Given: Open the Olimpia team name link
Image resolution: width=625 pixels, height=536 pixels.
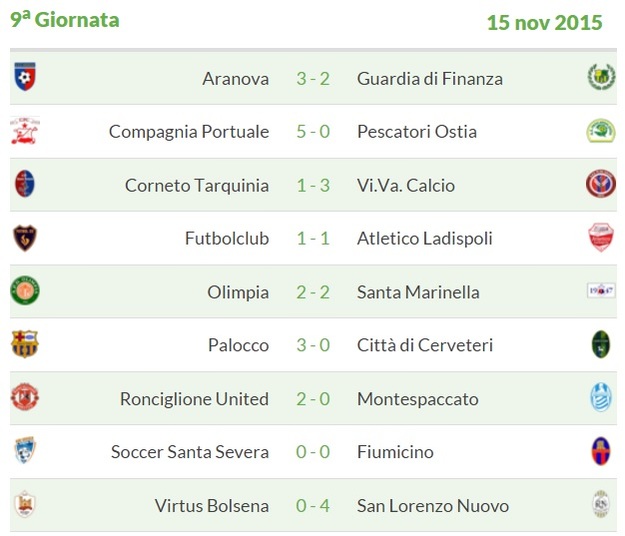Looking at the screenshot, I should [x=239, y=292].
